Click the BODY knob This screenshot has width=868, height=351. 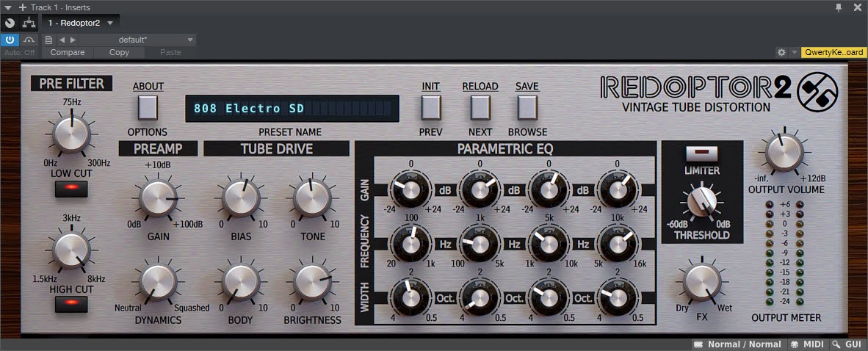(x=242, y=282)
